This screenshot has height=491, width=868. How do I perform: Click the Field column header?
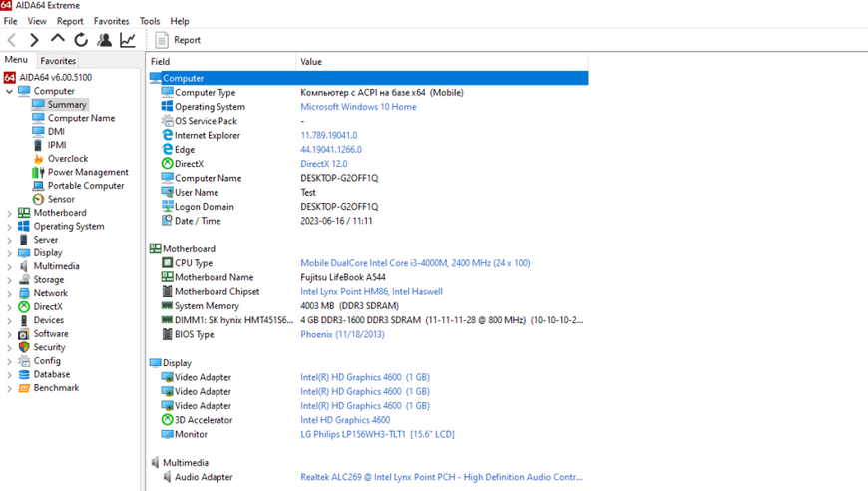tap(220, 62)
